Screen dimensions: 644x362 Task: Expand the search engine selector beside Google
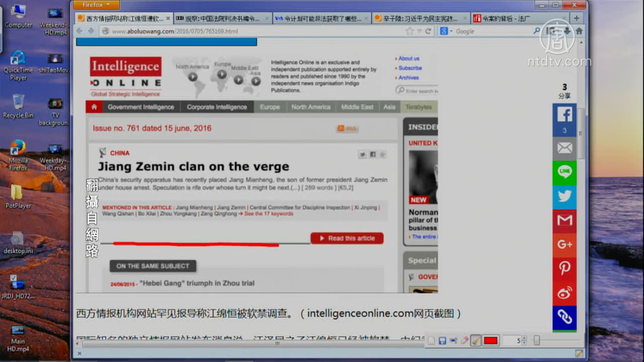pyautogui.click(x=446, y=31)
